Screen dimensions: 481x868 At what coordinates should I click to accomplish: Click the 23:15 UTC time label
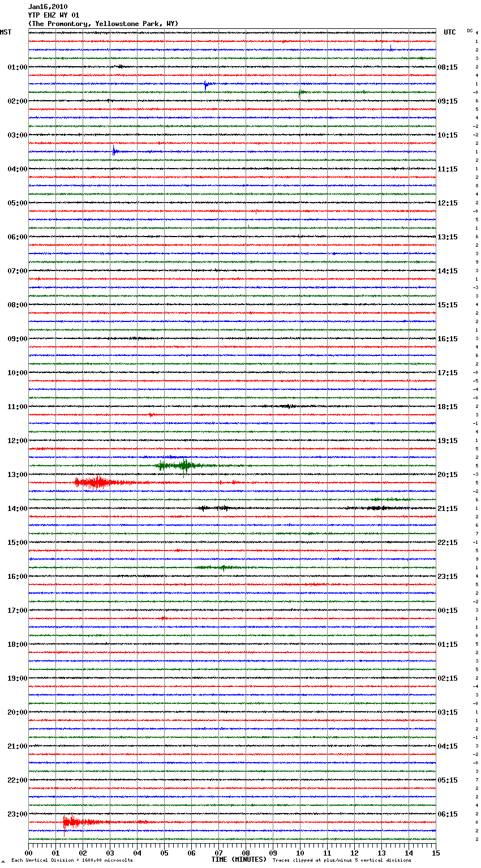pyautogui.click(x=448, y=577)
